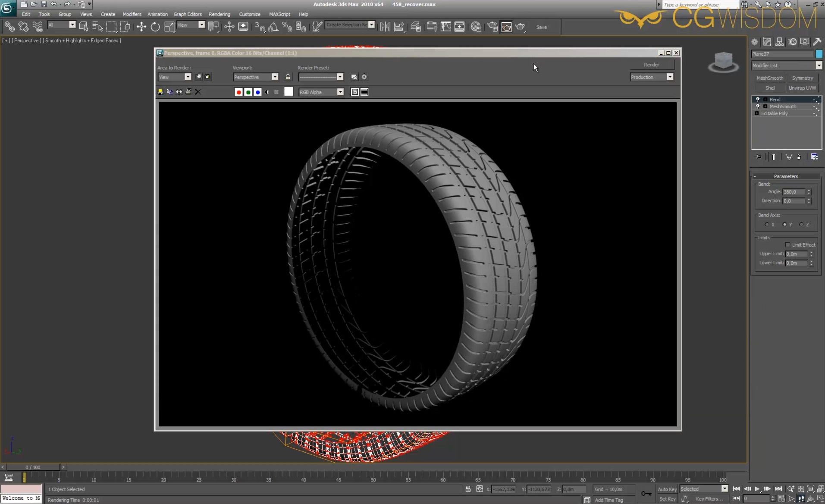
Task: Click the blue object color swatch
Action: point(819,54)
